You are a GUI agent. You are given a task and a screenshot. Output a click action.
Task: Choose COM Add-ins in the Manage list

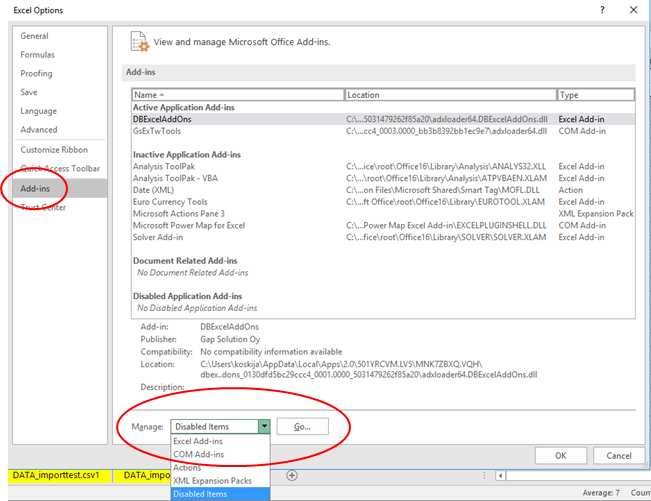[199, 454]
